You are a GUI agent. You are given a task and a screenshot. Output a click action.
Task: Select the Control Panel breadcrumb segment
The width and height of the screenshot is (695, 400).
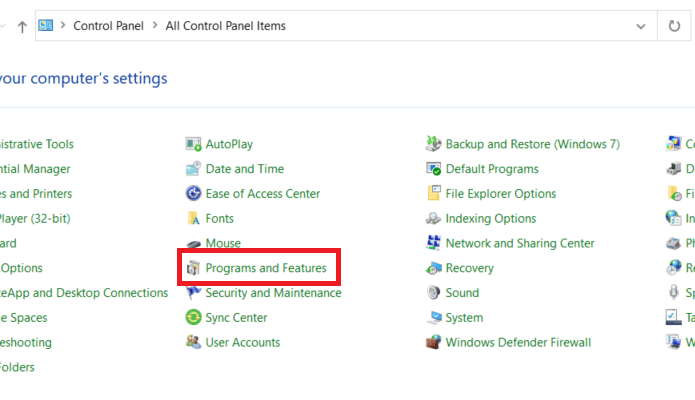tap(109, 26)
